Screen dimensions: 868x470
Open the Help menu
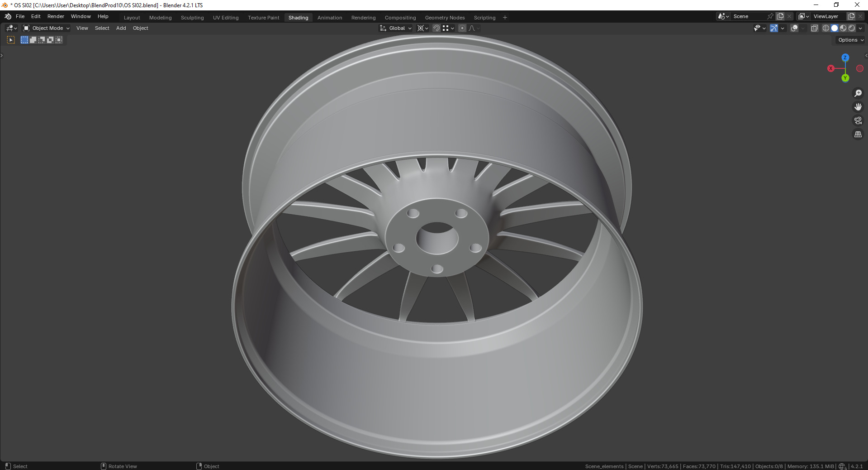tap(103, 16)
